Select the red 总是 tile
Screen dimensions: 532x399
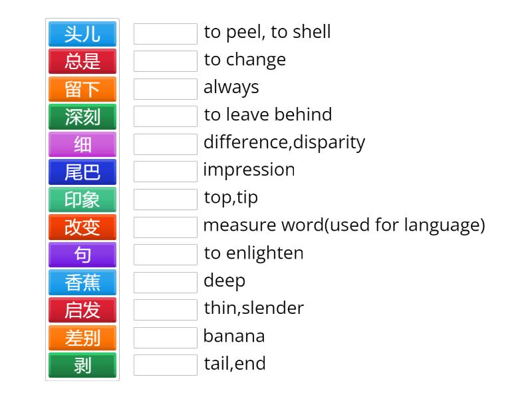(x=82, y=61)
